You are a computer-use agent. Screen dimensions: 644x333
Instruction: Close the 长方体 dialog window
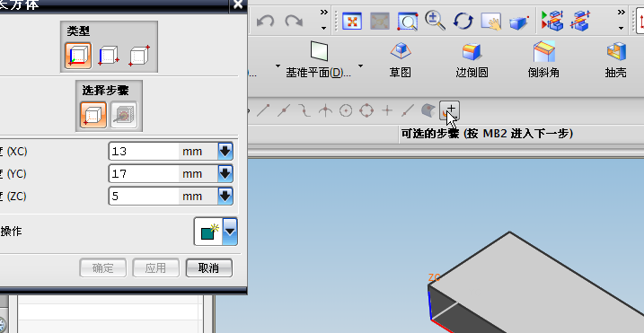pyautogui.click(x=238, y=4)
